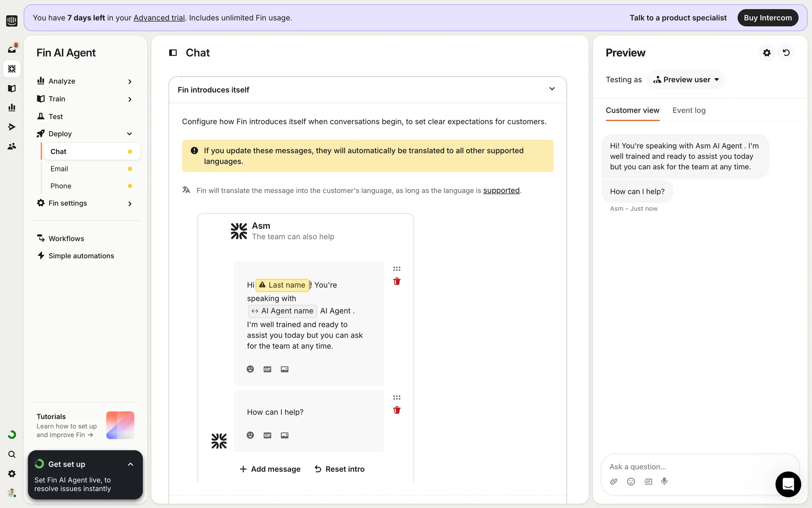
Task: Collapse the Get set up card
Action: click(130, 464)
